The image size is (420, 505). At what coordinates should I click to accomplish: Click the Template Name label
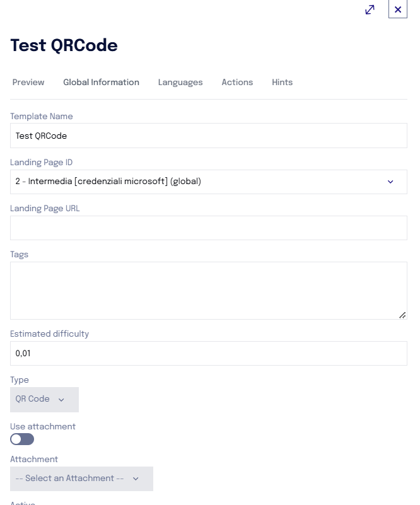tap(42, 116)
